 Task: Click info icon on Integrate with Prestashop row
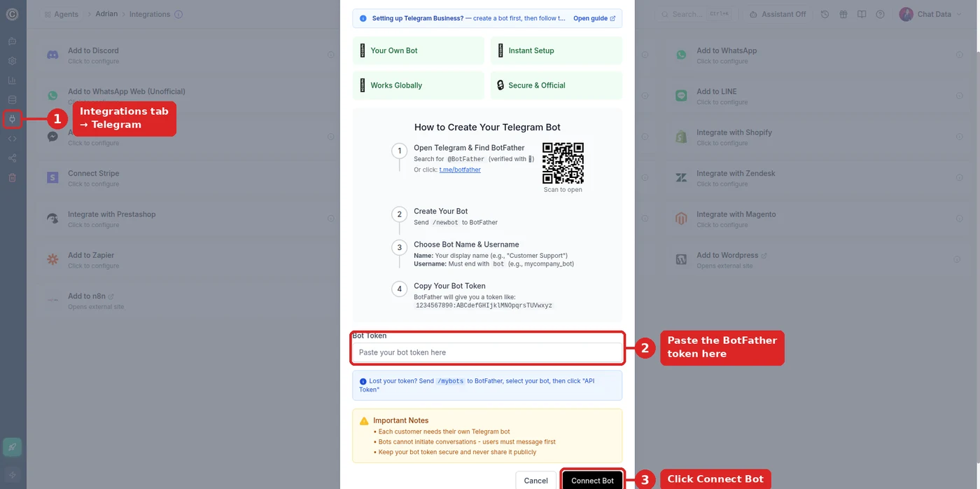pos(331,219)
